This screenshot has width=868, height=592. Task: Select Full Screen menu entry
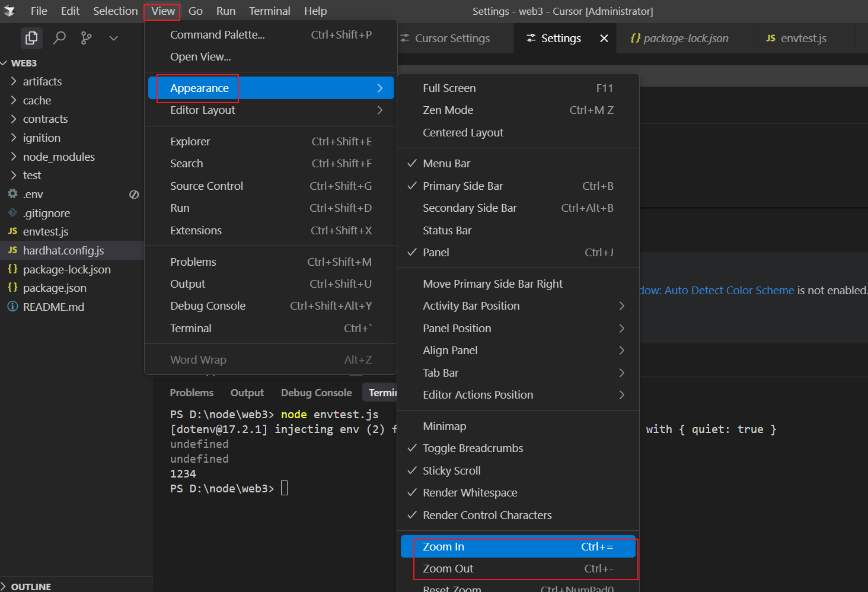click(x=518, y=88)
